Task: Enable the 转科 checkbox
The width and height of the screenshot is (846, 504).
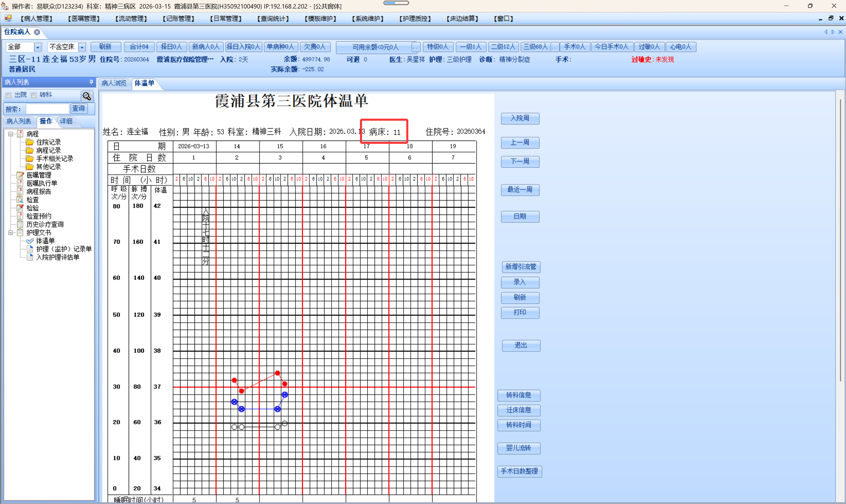Action: (34, 95)
